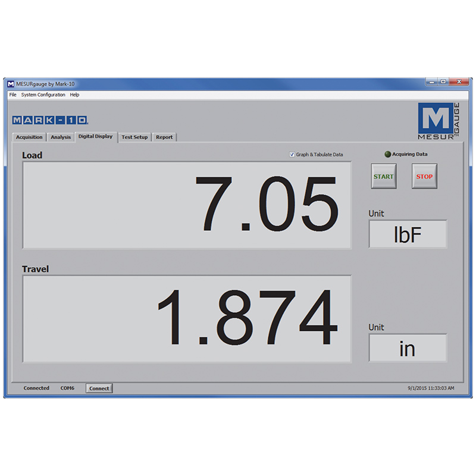The height and width of the screenshot is (476, 476).
Task: Click the Connected status text
Action: pyautogui.click(x=36, y=388)
